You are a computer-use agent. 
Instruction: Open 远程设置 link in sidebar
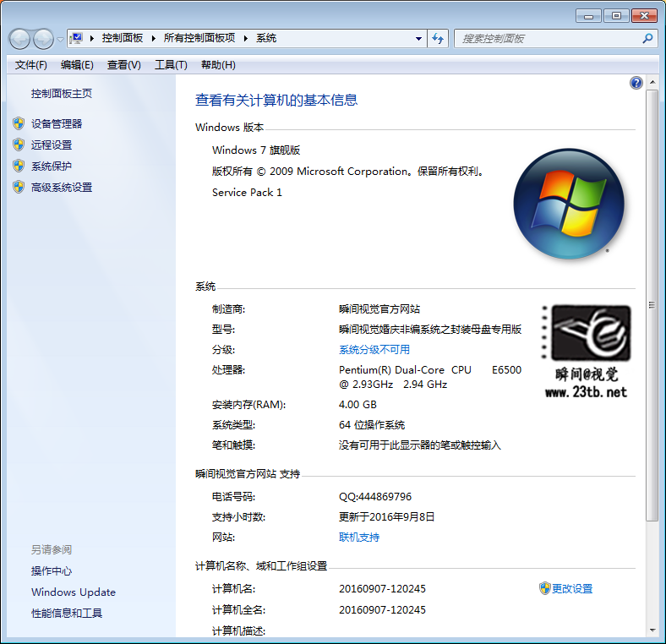52,145
